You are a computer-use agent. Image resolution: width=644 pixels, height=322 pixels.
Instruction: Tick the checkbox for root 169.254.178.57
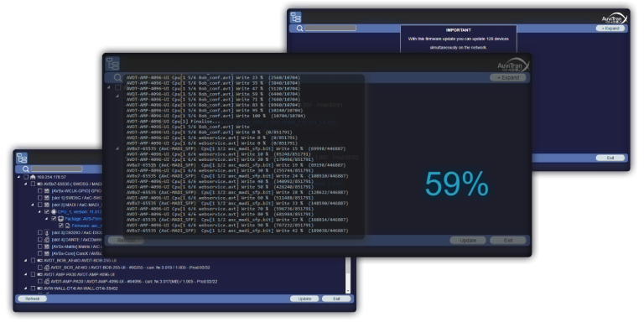pos(26,177)
